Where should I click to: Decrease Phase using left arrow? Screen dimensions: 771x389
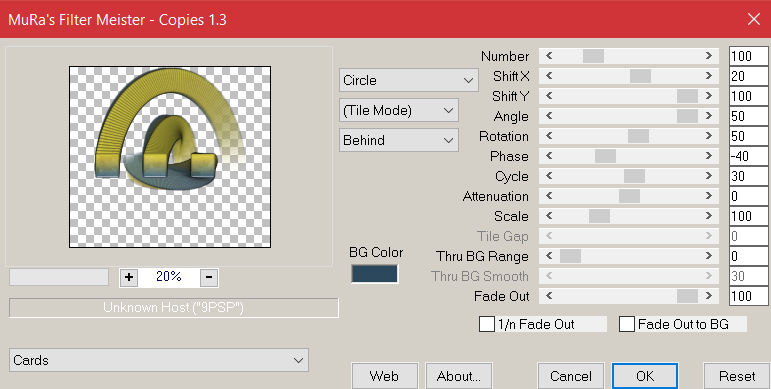point(549,156)
